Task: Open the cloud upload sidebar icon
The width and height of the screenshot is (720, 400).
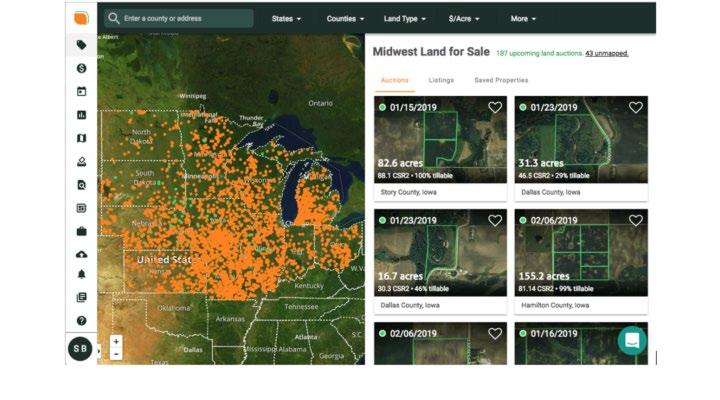Action: [81, 254]
